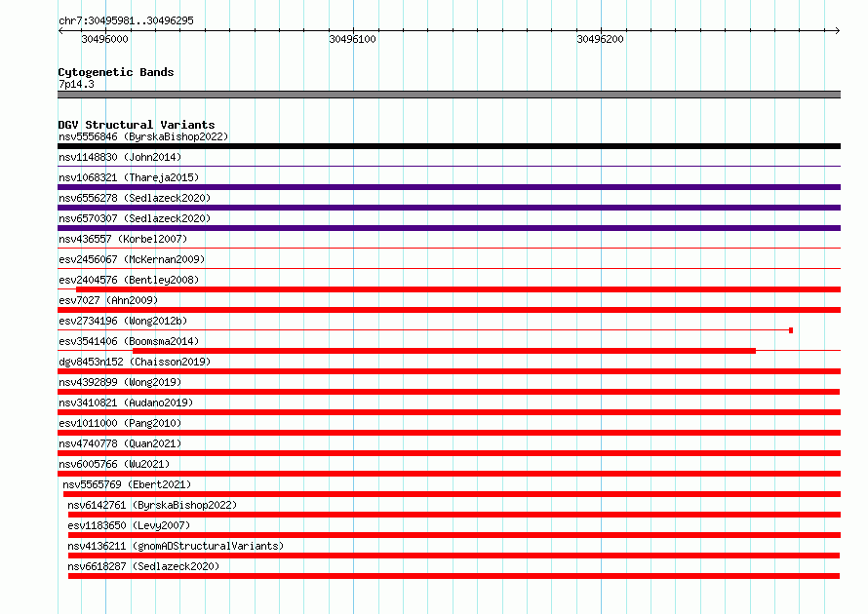Click the Cytogenetic Bands track title
Image resolution: width=868 pixels, height=614 pixels.
[x=116, y=72]
